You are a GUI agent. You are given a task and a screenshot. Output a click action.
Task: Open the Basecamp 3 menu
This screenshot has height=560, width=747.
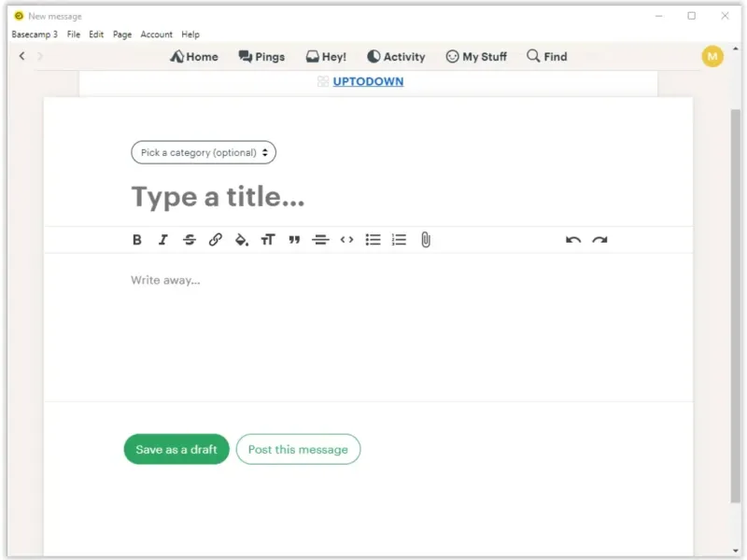coord(35,35)
